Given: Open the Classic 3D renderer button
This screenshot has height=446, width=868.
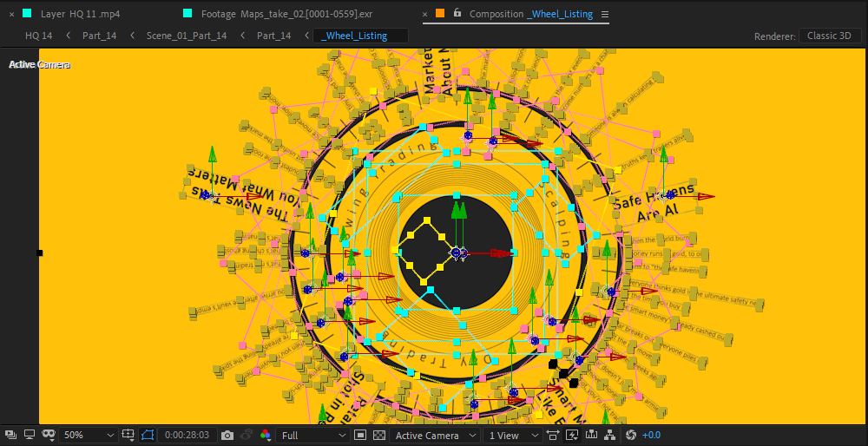Looking at the screenshot, I should [x=830, y=36].
